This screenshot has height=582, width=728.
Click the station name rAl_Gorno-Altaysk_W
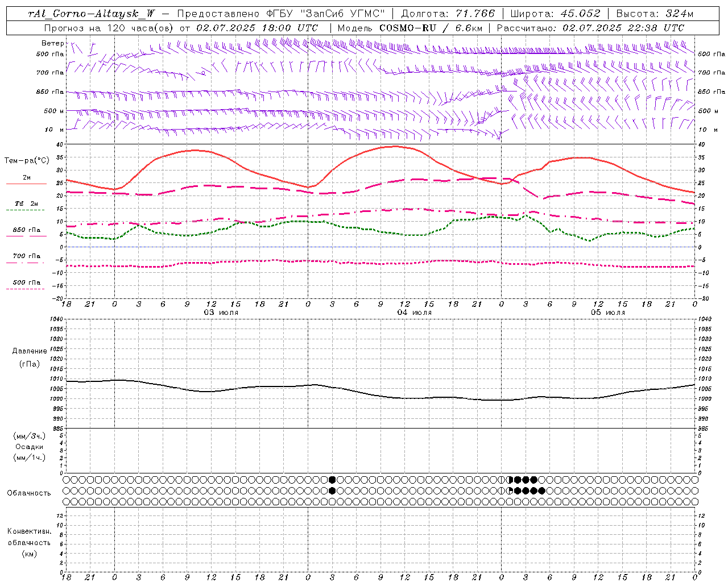[x=92, y=14]
